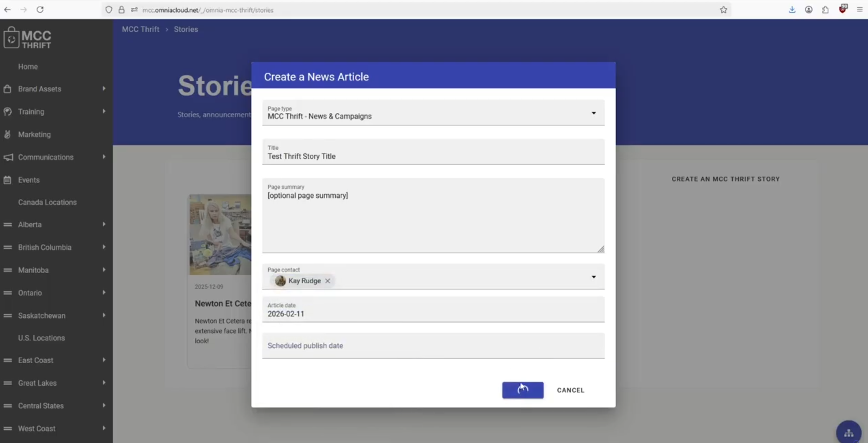The image size is (868, 443).
Task: Go to Home in the sidebar
Action: [28, 66]
